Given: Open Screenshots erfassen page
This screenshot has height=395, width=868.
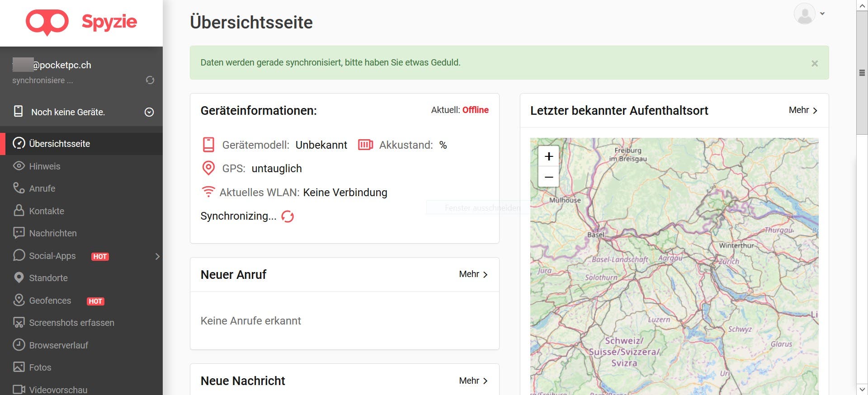Looking at the screenshot, I should coord(71,323).
